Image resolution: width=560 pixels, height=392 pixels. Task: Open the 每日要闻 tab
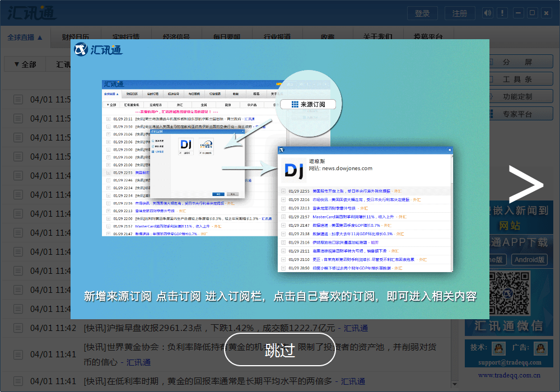pos(227,37)
